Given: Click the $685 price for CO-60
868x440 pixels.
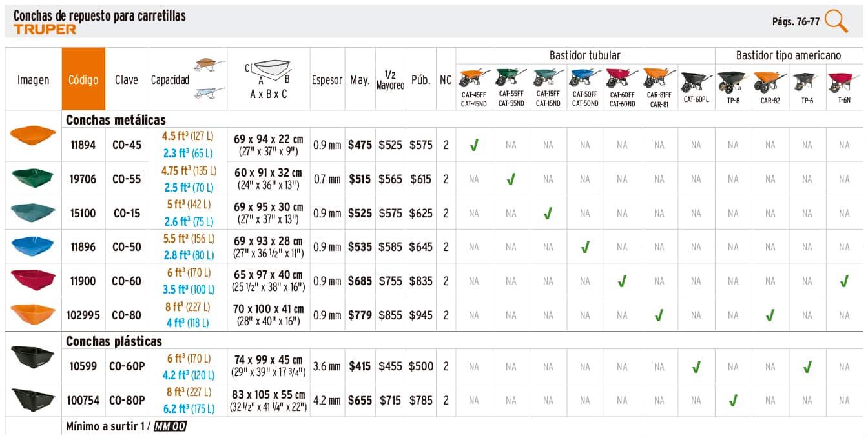Looking at the screenshot, I should 360,281.
